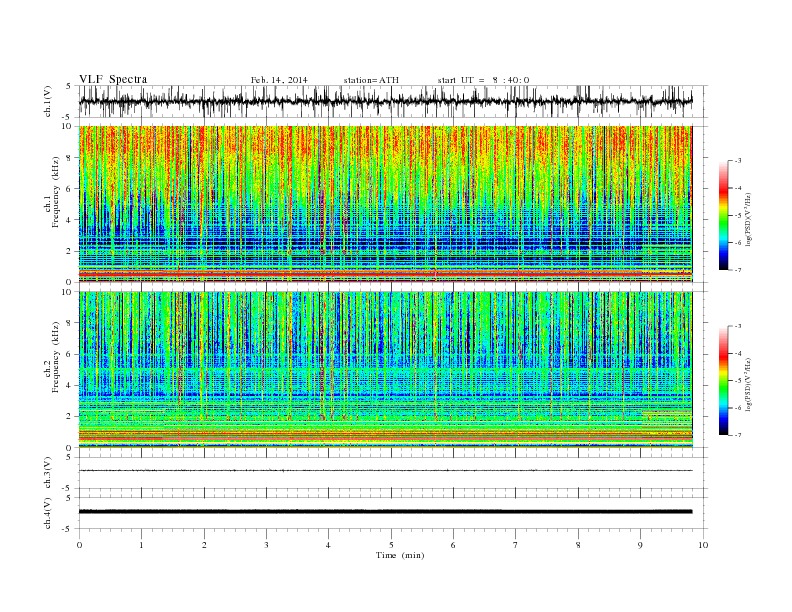Click the ch.3 voltage waveform trace
This screenshot has height=612, width=792.
[385, 471]
